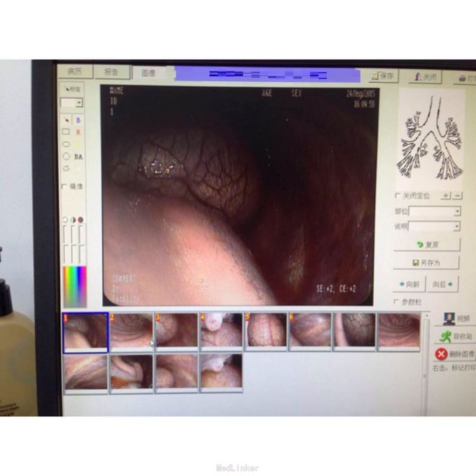Select the arrow pointer annotation tool
476x476 pixels.
click(x=66, y=120)
